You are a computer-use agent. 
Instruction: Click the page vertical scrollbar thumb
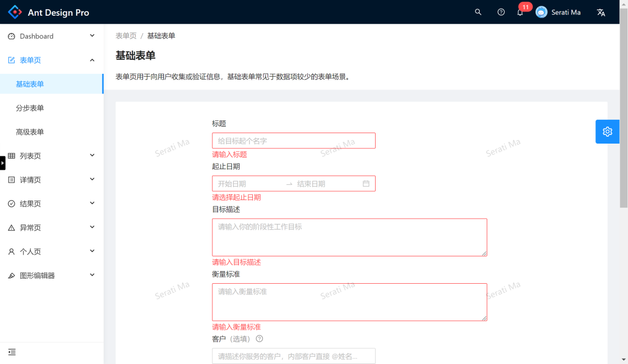(x=623, y=108)
